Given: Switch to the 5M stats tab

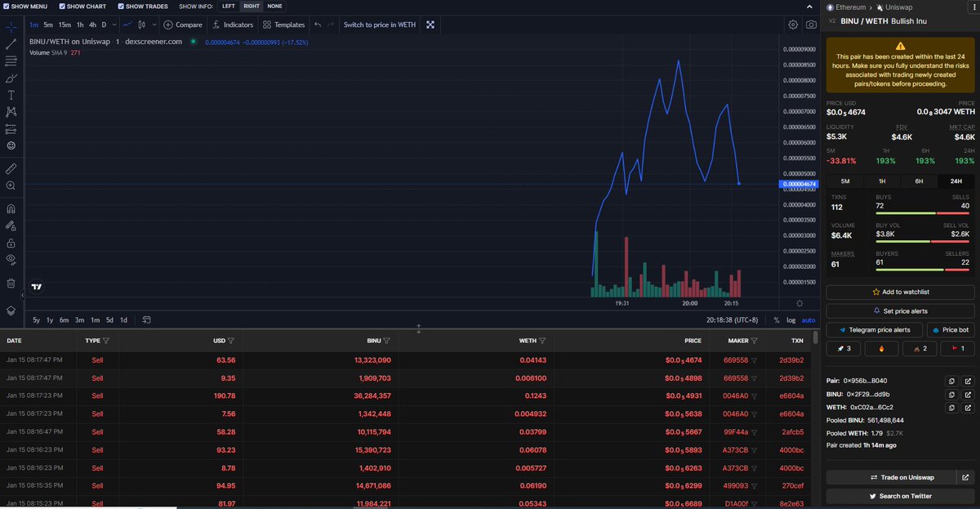Looking at the screenshot, I should tap(845, 181).
